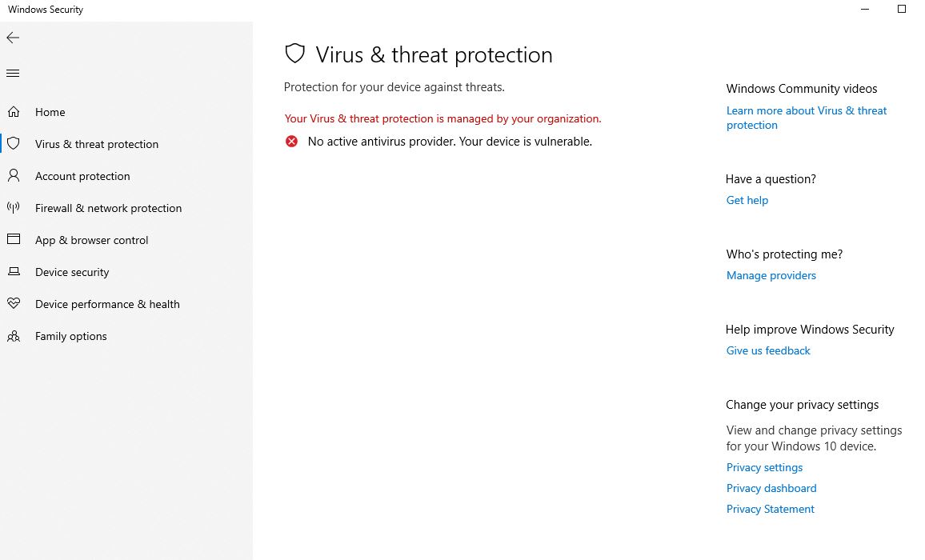Click the Virus & threat protection shield icon
925x560 pixels.
point(14,144)
